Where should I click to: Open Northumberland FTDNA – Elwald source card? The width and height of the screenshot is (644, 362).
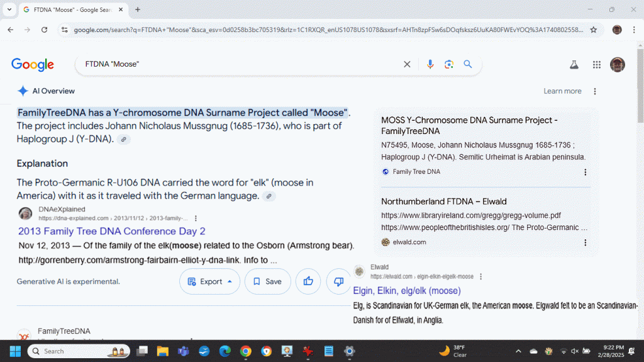pyautogui.click(x=443, y=201)
